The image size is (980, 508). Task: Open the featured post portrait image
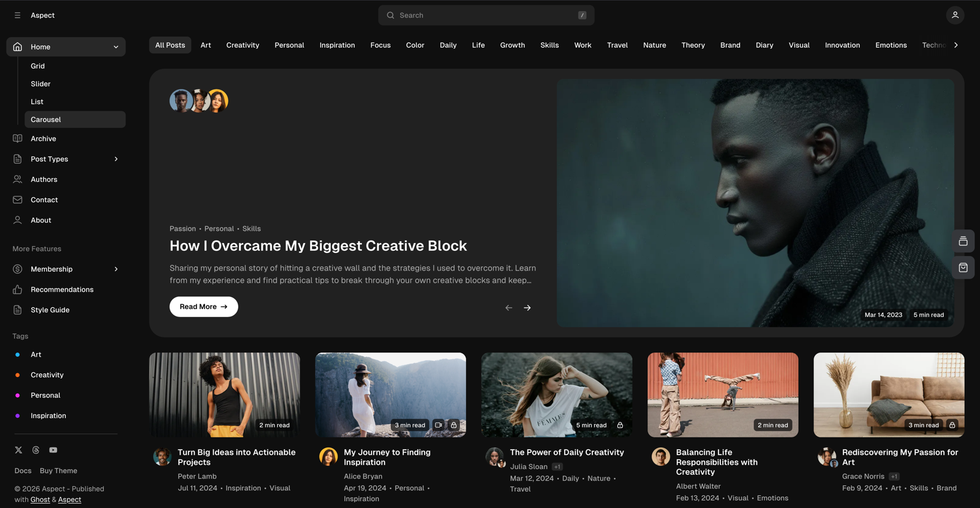(755, 203)
